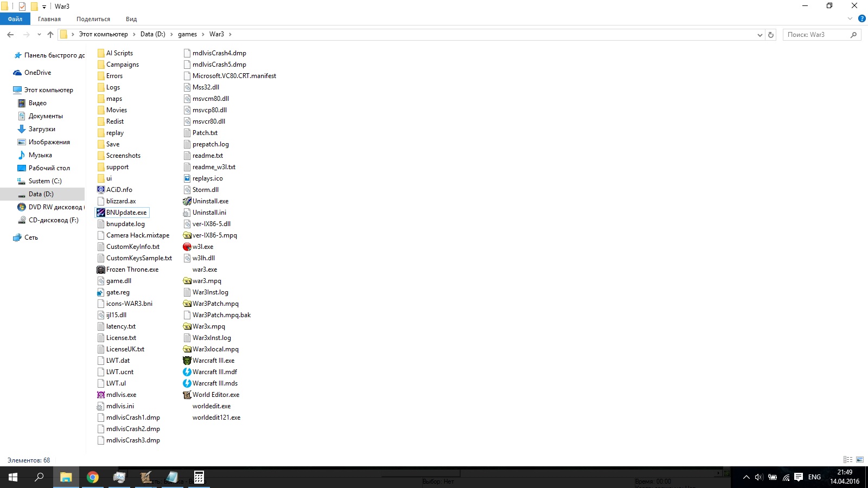Open recent locations dropdown beside navigation arrows

pyautogui.click(x=39, y=35)
